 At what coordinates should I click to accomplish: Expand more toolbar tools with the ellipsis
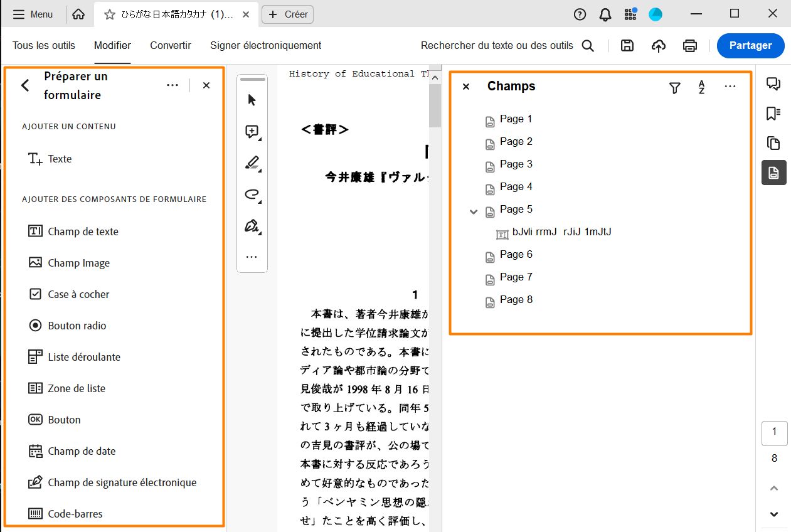pos(252,257)
